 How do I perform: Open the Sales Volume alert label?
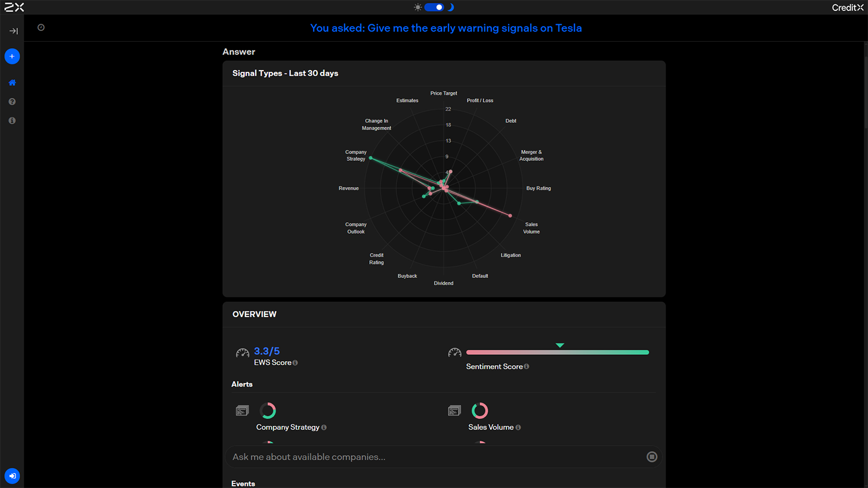pyautogui.click(x=491, y=427)
